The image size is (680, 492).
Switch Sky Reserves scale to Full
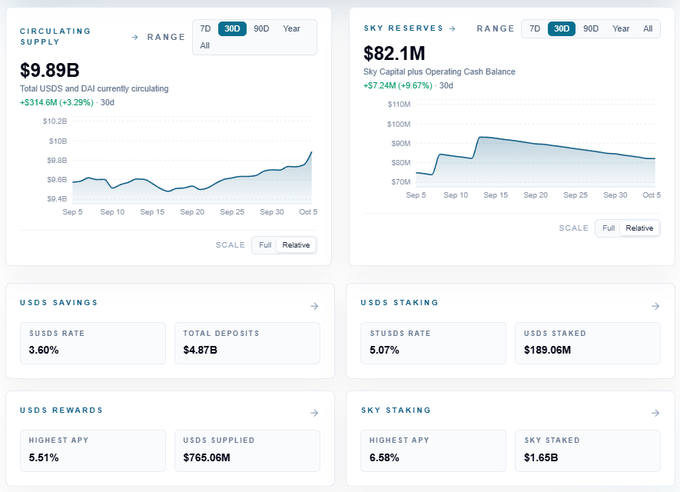[608, 228]
